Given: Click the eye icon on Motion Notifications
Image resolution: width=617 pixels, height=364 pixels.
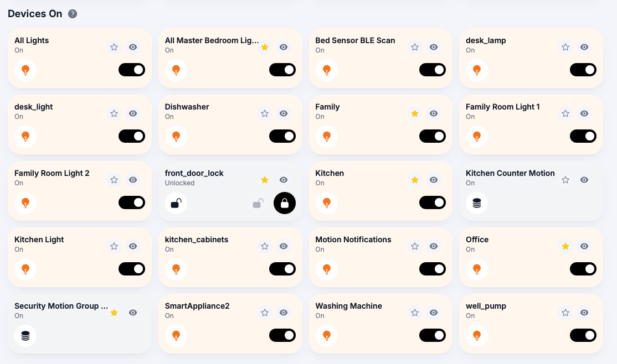Looking at the screenshot, I should click(x=434, y=246).
